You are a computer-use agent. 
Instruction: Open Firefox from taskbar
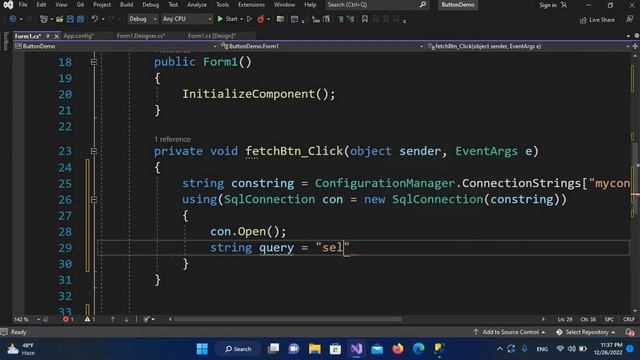point(398,349)
